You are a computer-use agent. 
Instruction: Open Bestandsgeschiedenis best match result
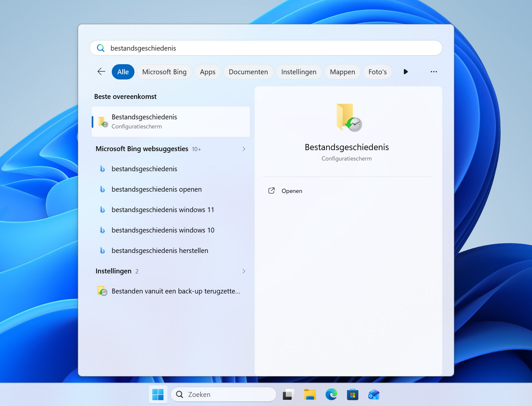171,122
